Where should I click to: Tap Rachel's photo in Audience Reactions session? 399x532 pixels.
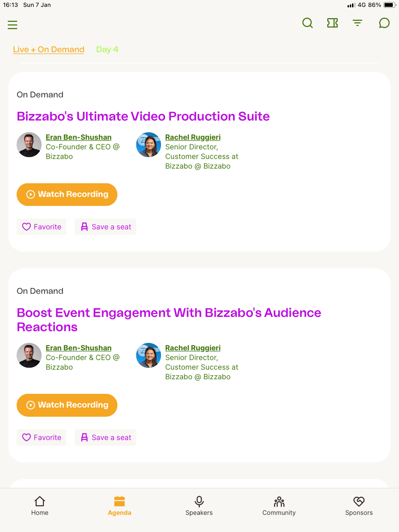coord(148,355)
